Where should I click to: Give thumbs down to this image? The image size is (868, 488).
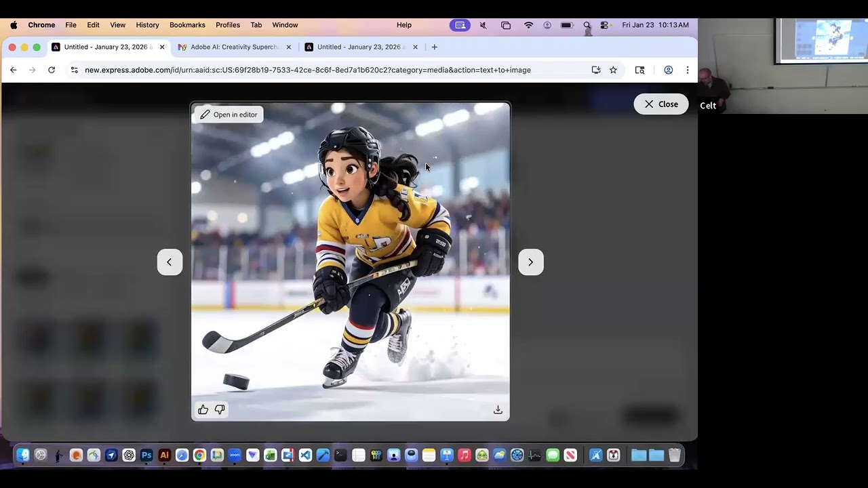(220, 409)
